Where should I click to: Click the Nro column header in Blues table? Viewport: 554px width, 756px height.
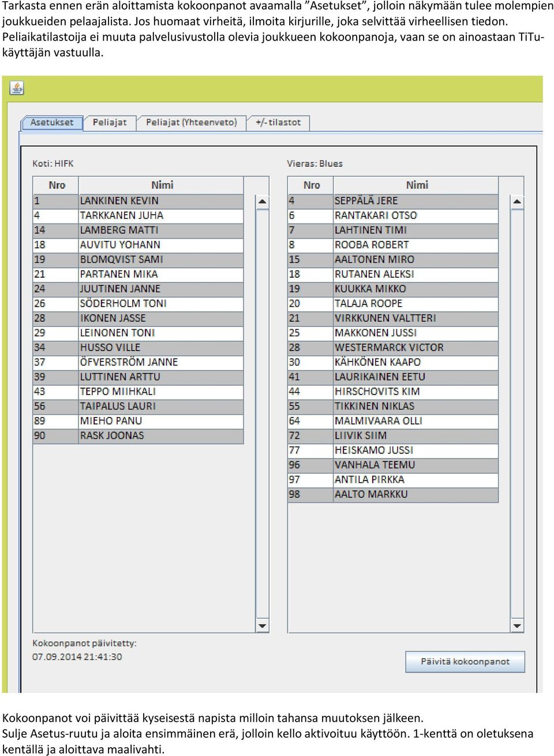pyautogui.click(x=310, y=185)
